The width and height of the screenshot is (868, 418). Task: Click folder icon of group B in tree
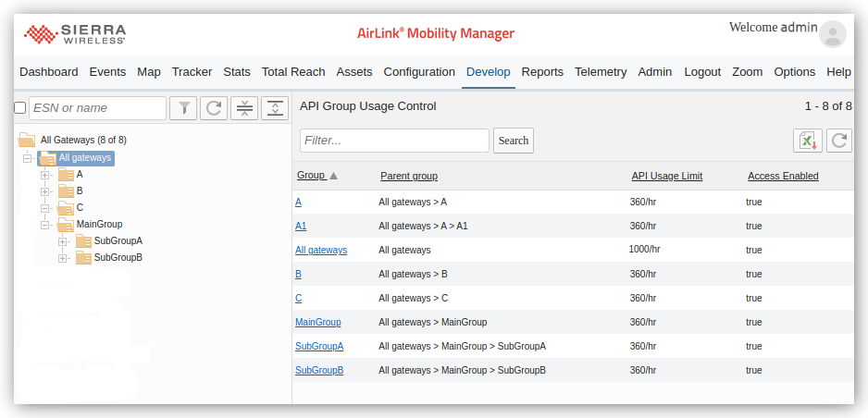66,191
